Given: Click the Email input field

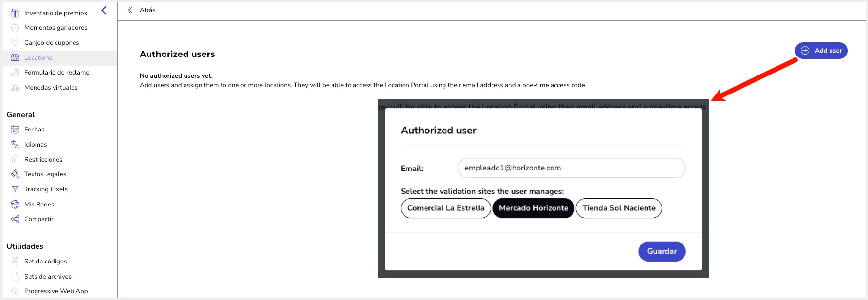Looking at the screenshot, I should (x=572, y=168).
